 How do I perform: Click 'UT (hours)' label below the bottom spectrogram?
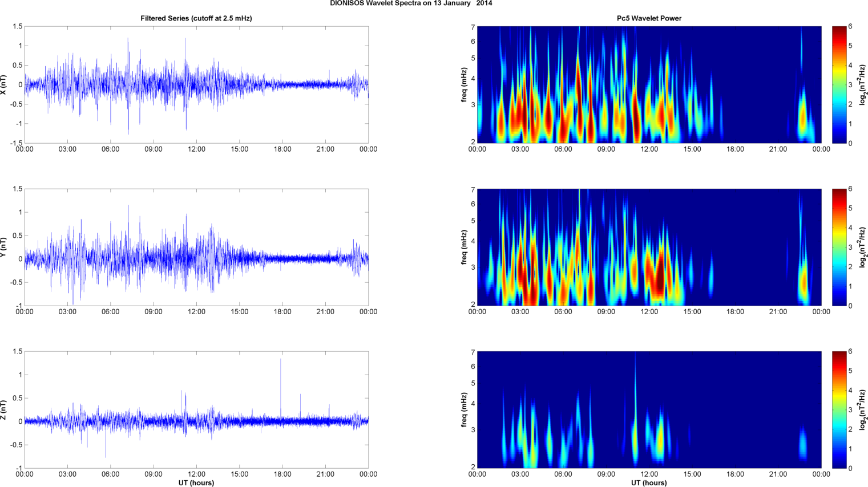[x=649, y=483]
